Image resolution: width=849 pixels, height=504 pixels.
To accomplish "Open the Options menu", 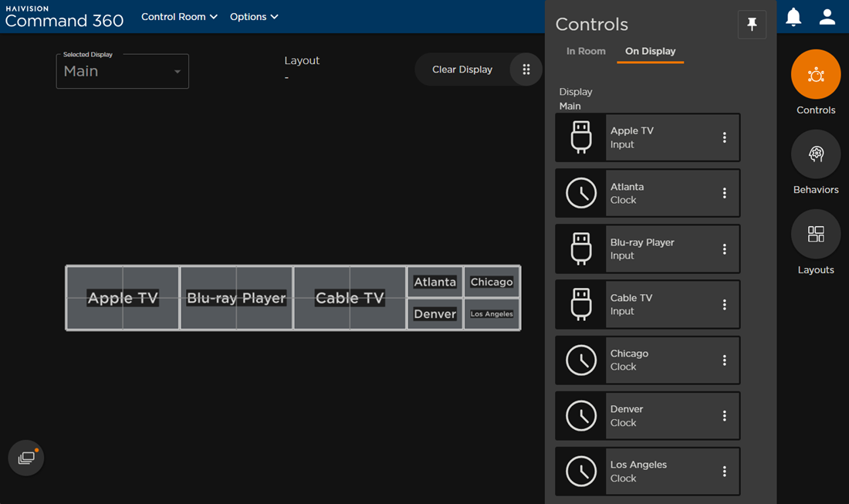I will tap(254, 17).
